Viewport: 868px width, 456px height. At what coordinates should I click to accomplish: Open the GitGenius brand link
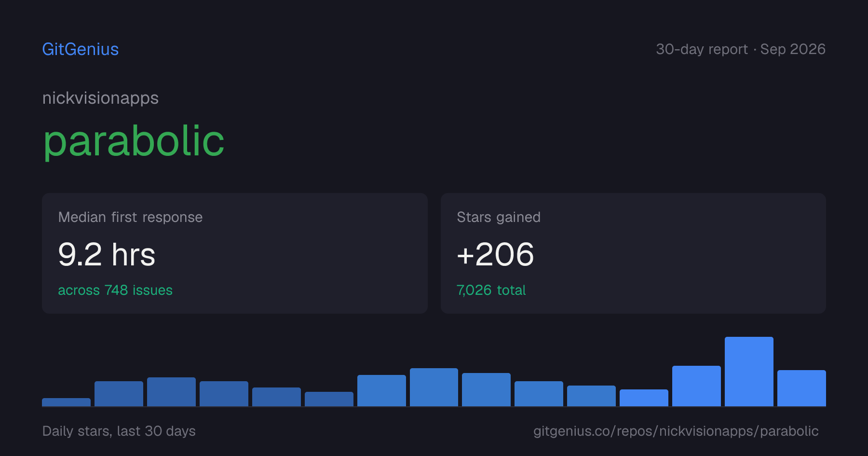pos(81,49)
